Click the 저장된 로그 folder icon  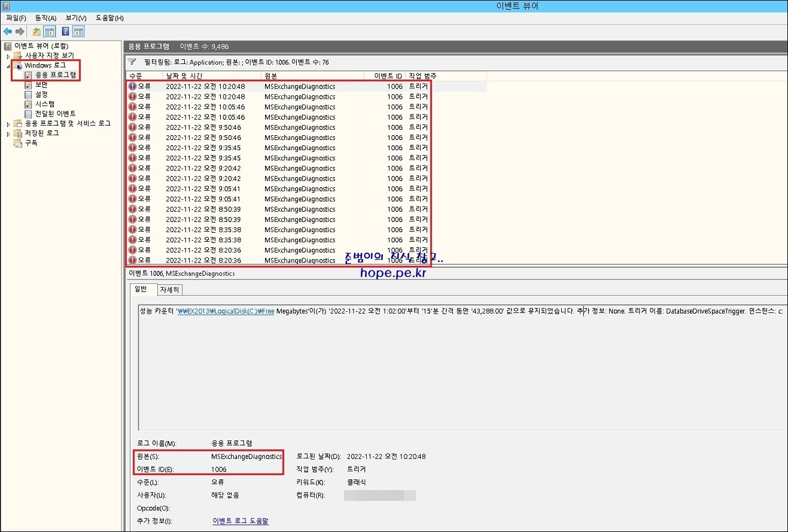tap(18, 133)
